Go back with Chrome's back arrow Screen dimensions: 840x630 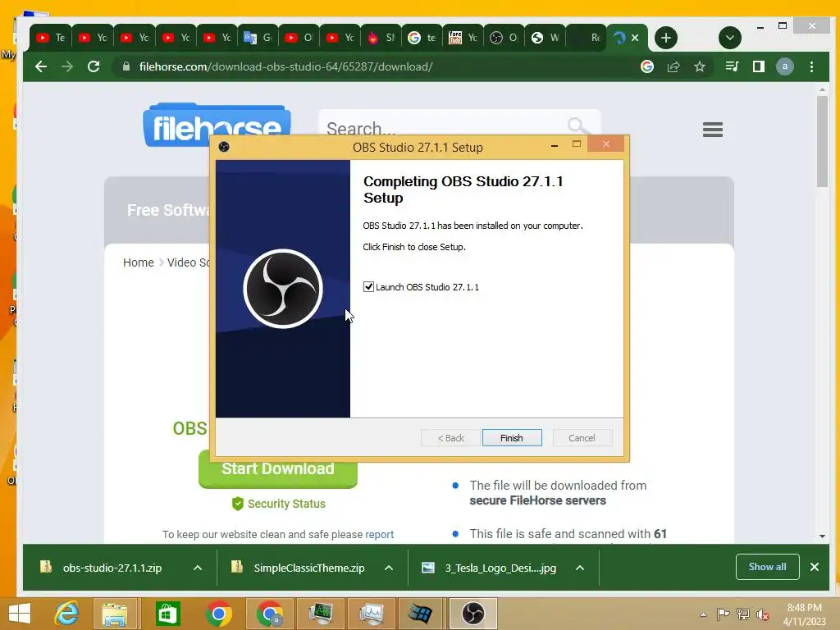(x=41, y=66)
